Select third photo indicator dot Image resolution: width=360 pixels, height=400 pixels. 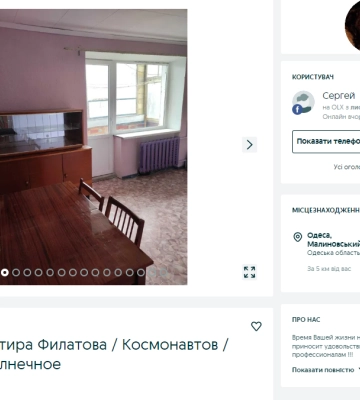tap(27, 273)
